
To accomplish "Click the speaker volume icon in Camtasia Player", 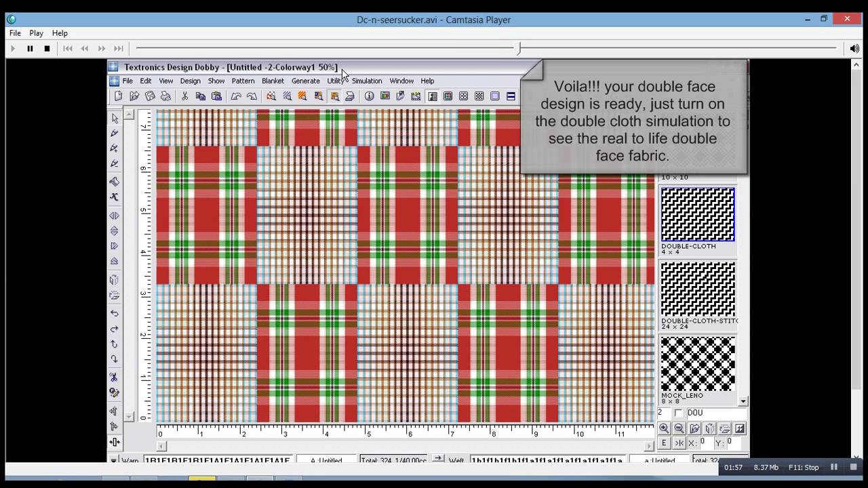I will (x=854, y=48).
